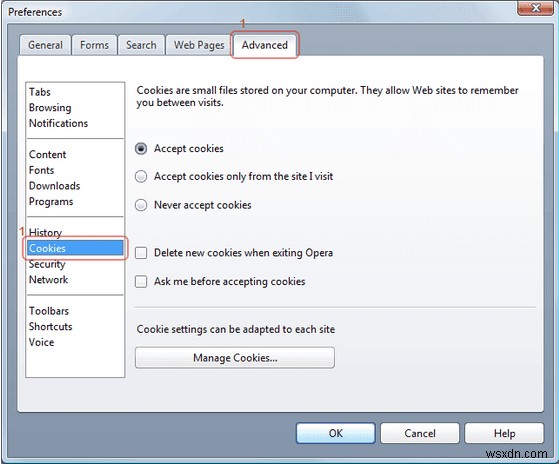559x464 pixels.
Task: Confirm preferences with OK button
Action: pyautogui.click(x=335, y=433)
